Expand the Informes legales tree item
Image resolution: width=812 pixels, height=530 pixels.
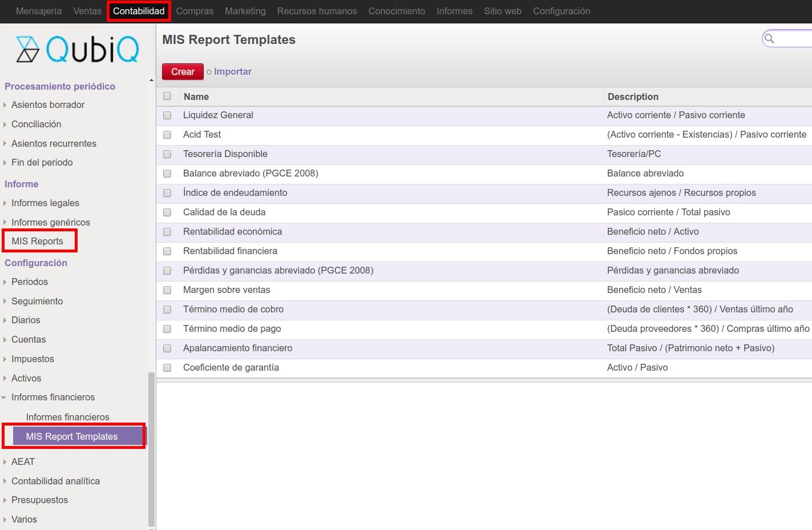click(45, 203)
